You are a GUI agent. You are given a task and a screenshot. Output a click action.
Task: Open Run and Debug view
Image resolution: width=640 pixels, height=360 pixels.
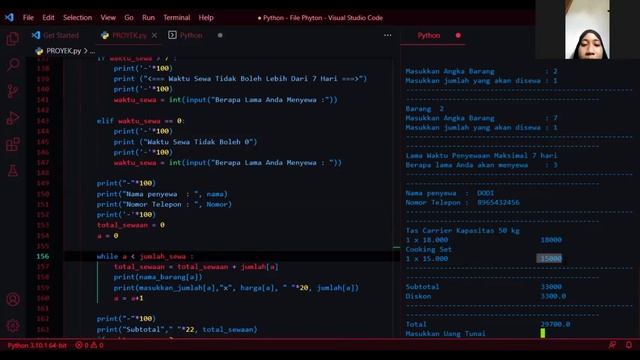tap(13, 118)
